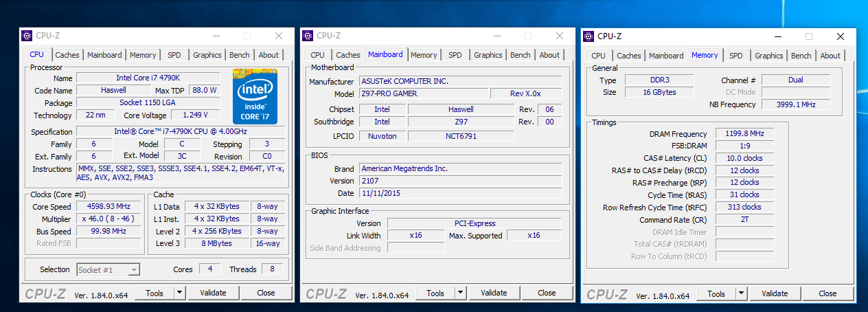Viewport: 868px width, 312px height.
Task: Expand the Socket #1 selection combo box
Action: tap(108, 269)
